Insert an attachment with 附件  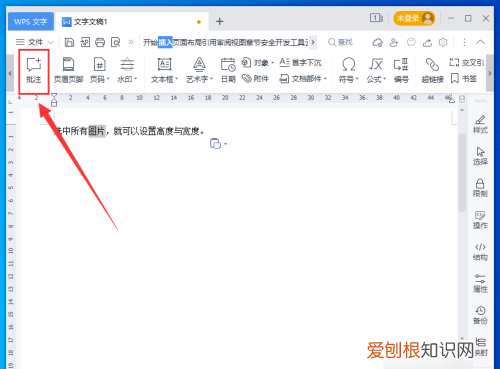click(255, 79)
